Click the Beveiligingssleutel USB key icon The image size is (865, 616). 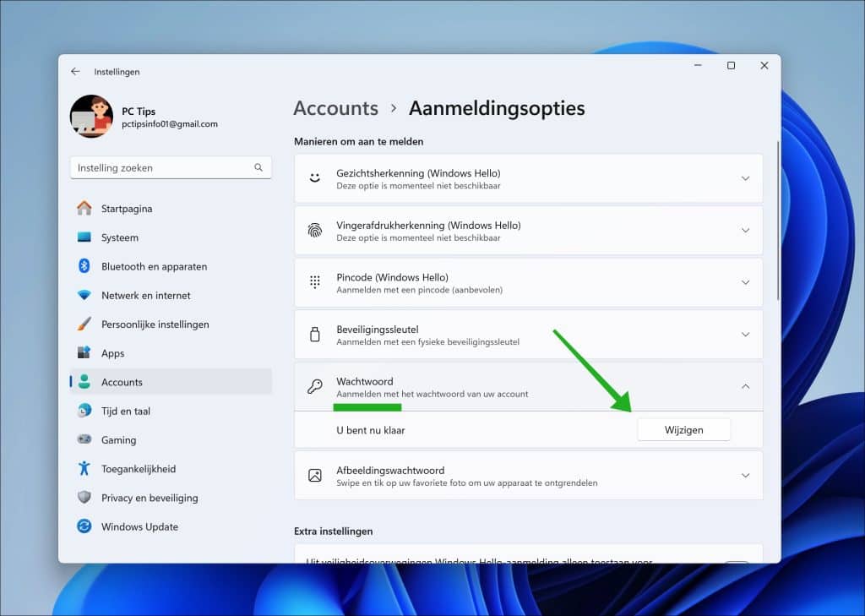coord(314,335)
